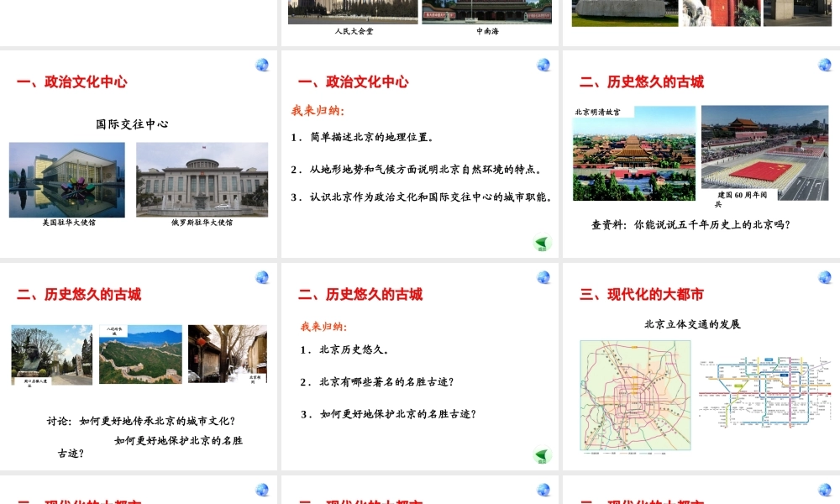Click title 二、历史悠久的古城 above 北京历史悠久 list

[x=360, y=295]
